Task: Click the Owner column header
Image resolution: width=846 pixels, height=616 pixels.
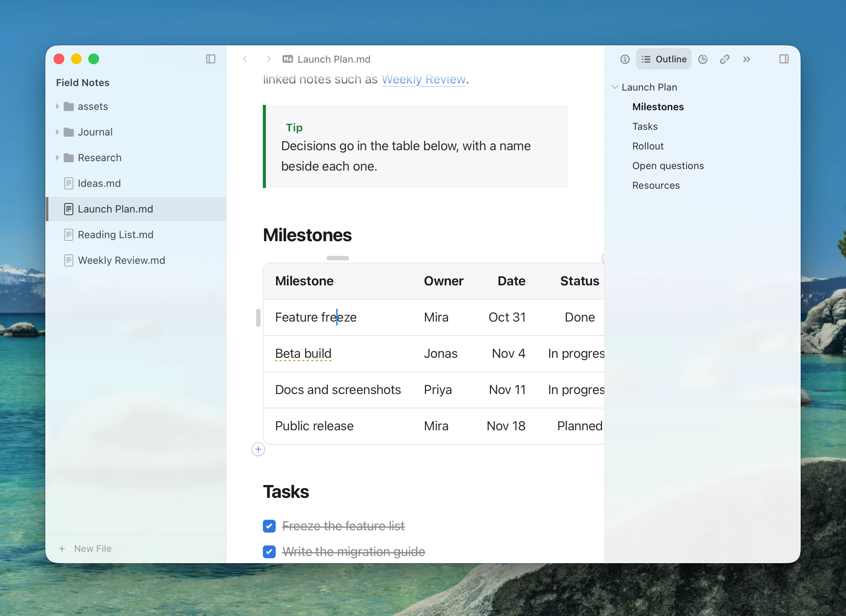Action: [x=443, y=281]
